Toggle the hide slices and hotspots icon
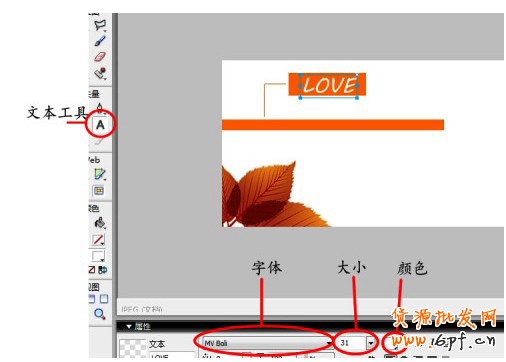Screen dimensions: 506x362 pyautogui.click(x=99, y=191)
